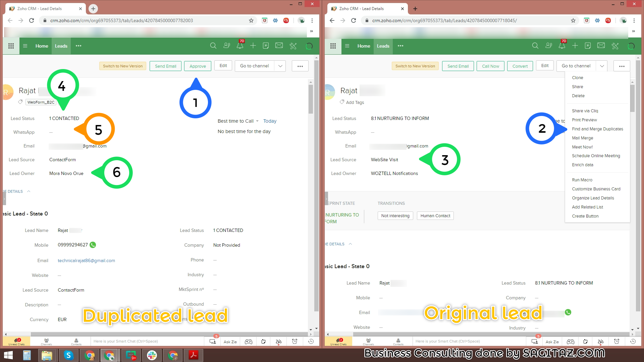The height and width of the screenshot is (362, 644).
Task: Select Find and Merge Duplicates menu entry
Action: [597, 129]
